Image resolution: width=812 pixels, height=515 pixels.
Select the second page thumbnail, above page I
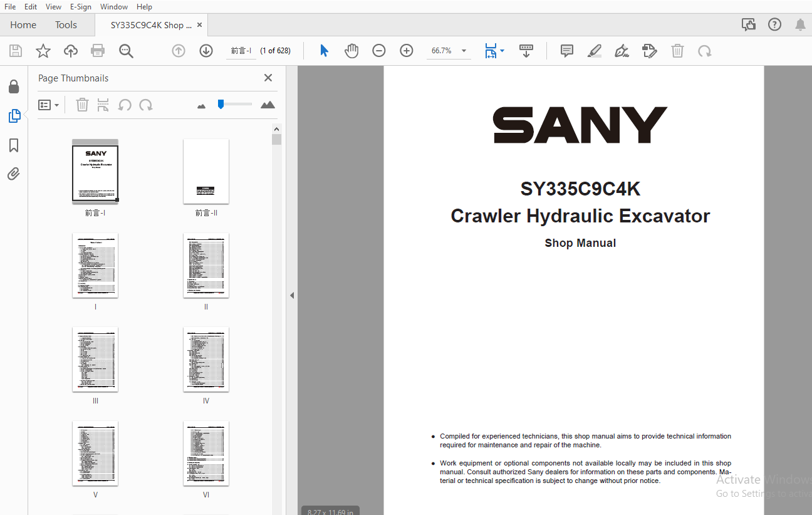tap(206, 172)
